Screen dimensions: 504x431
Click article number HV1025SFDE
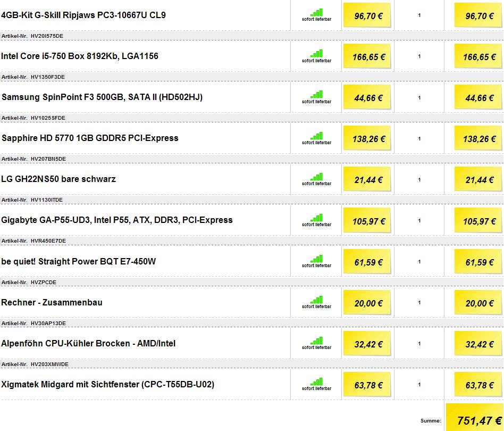tap(48, 118)
